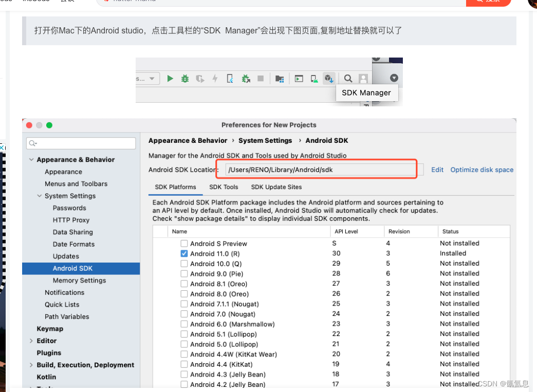Click the user account avatar icon
This screenshot has height=392, width=537.
point(363,79)
